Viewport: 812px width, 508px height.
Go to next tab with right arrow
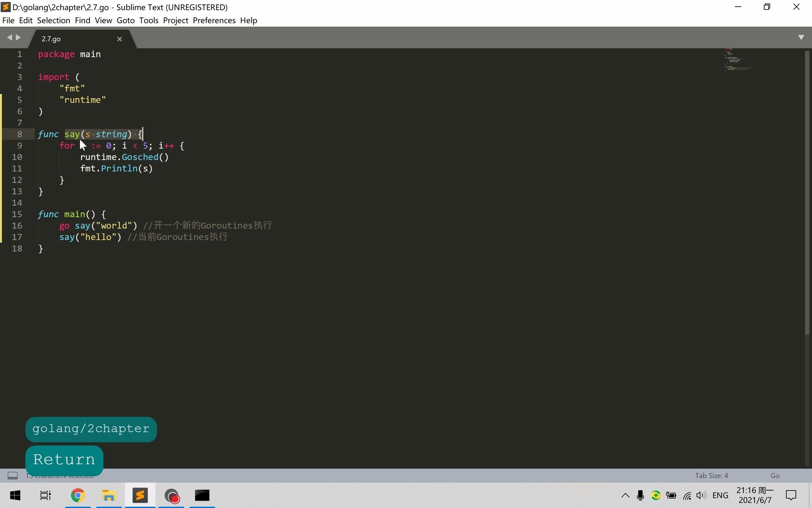tap(18, 37)
